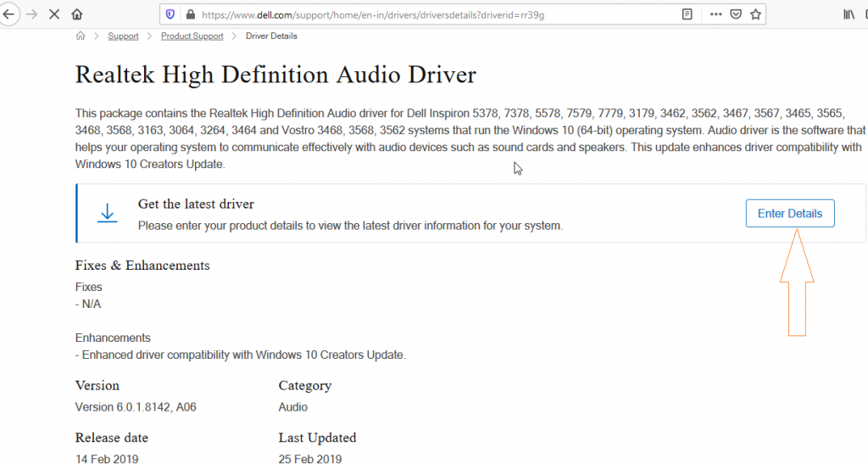Bookmark this page with the star icon
This screenshot has width=868, height=464.
[755, 14]
